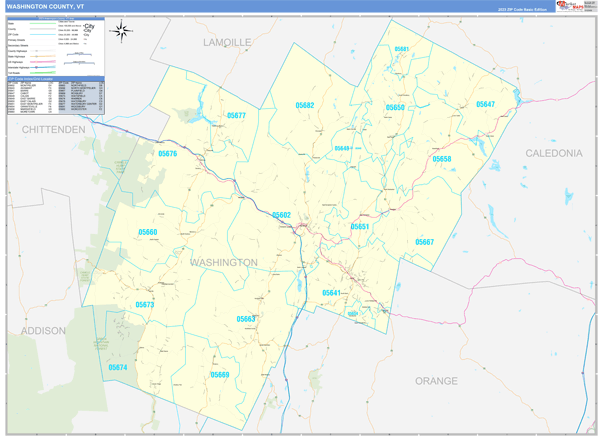Viewport: 600px width, 436px height.
Task: Click ZIP code 05669 label
Action: coord(220,374)
